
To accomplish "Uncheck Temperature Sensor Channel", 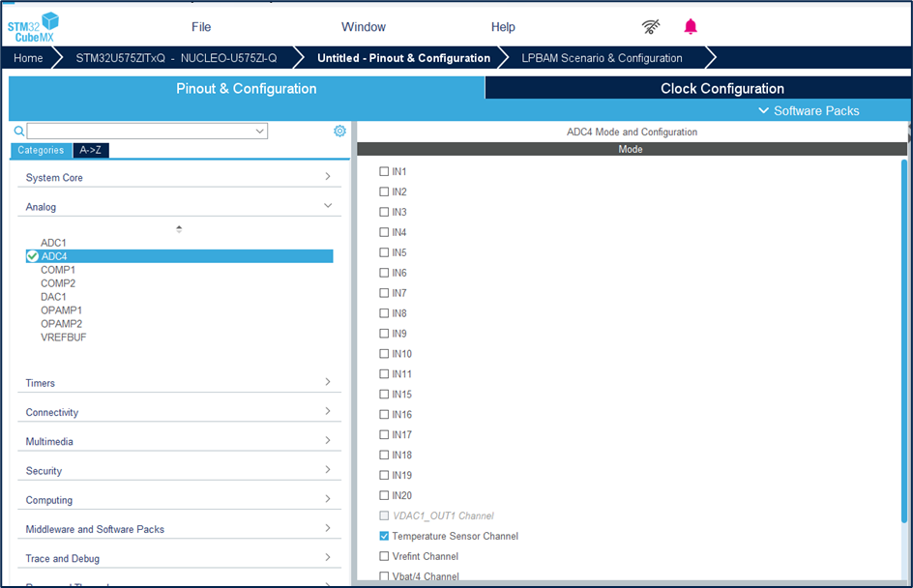I will pyautogui.click(x=384, y=536).
